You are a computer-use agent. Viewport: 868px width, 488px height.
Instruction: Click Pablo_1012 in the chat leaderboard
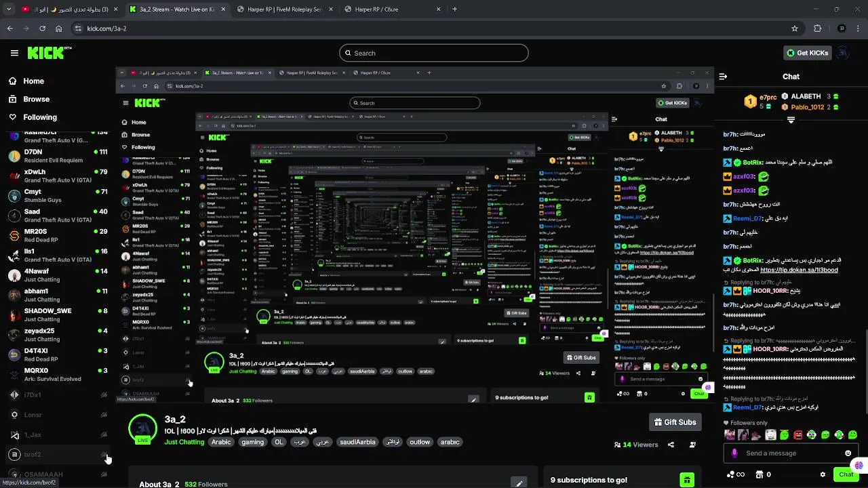tap(807, 107)
